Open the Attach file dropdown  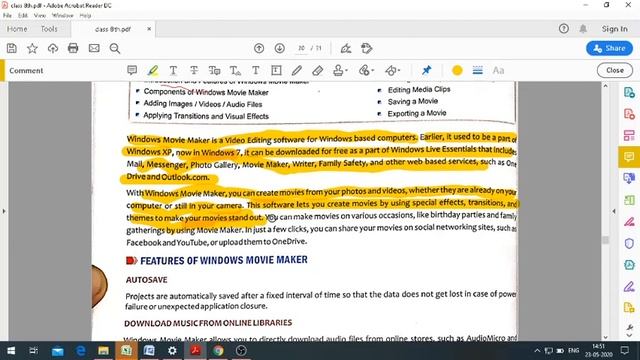point(366,70)
